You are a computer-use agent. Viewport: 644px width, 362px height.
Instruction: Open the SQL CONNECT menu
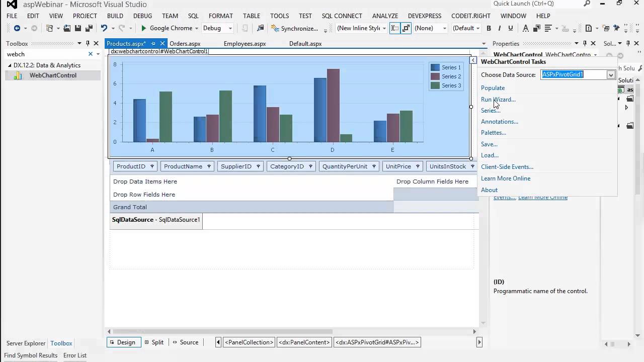coord(342,16)
